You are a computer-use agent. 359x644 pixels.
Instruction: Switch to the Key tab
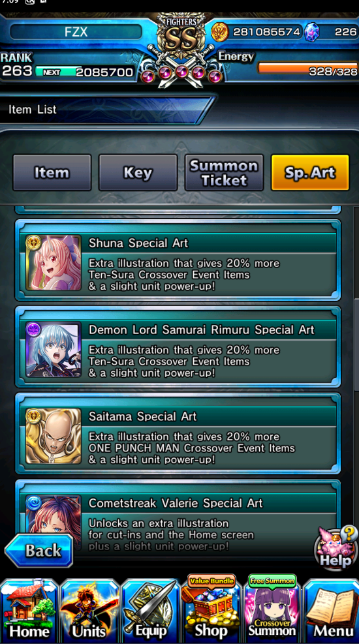point(138,172)
